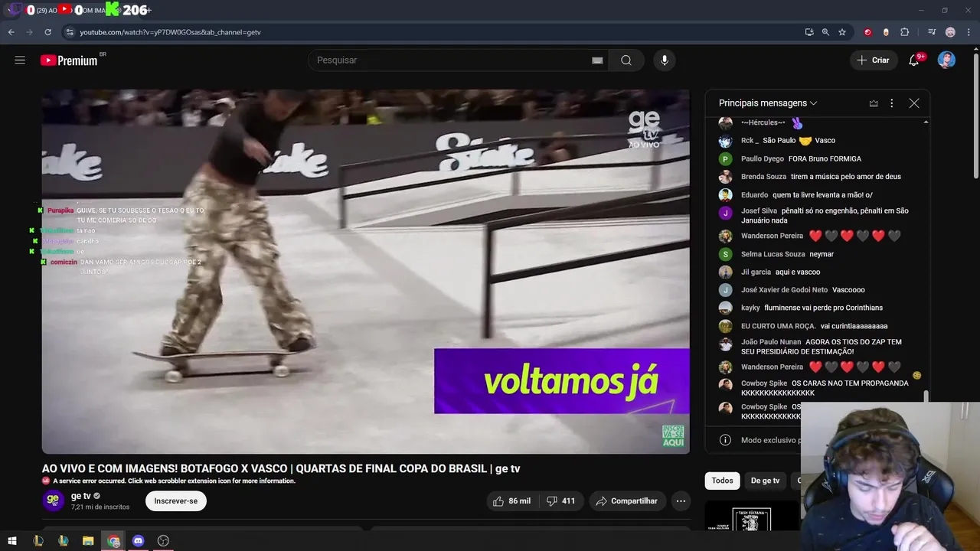The width and height of the screenshot is (980, 551).
Task: Open the Criar create menu
Action: (873, 60)
